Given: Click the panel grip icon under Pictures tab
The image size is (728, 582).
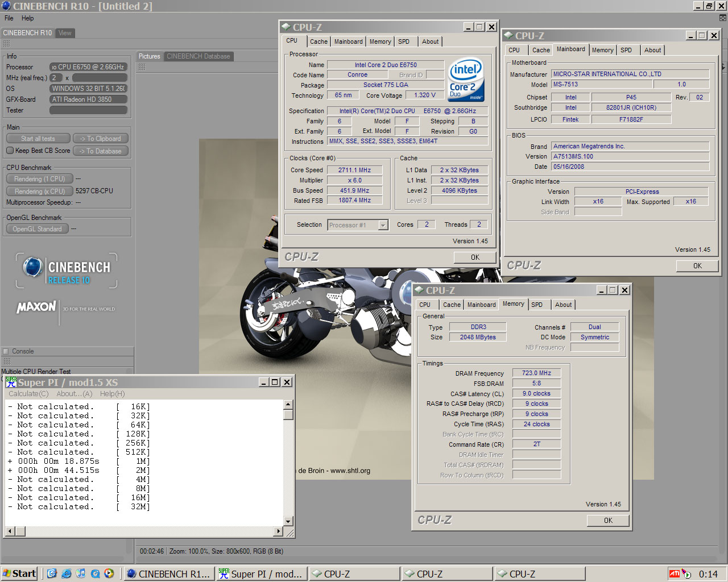Looking at the screenshot, I should 142,67.
